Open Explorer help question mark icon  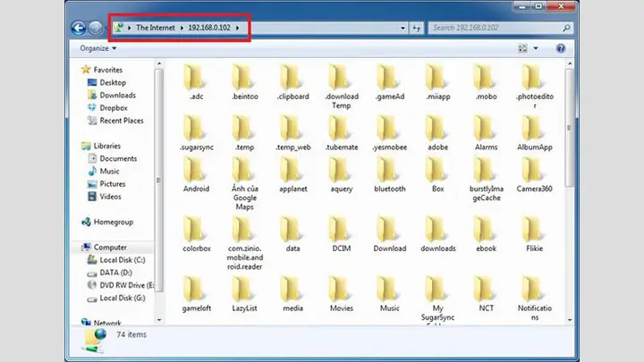tap(560, 48)
